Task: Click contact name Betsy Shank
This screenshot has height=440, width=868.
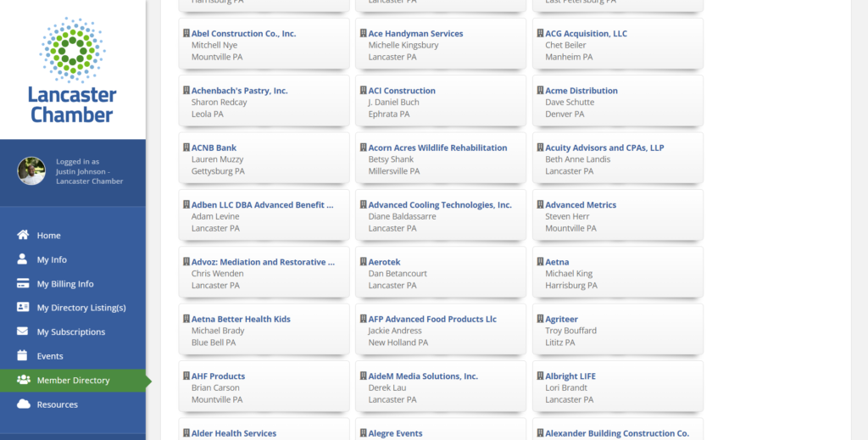Action: point(391,159)
